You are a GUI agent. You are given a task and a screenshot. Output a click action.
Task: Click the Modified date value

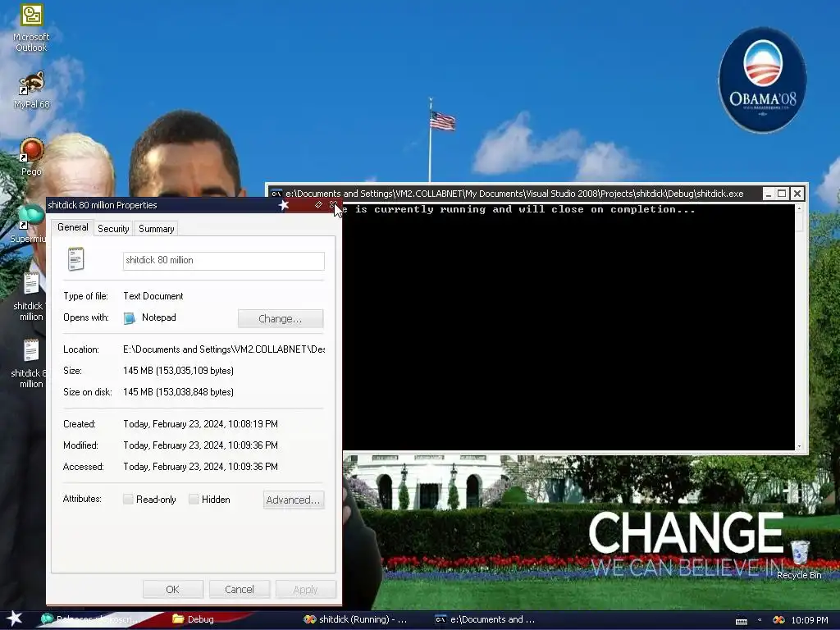click(x=200, y=445)
